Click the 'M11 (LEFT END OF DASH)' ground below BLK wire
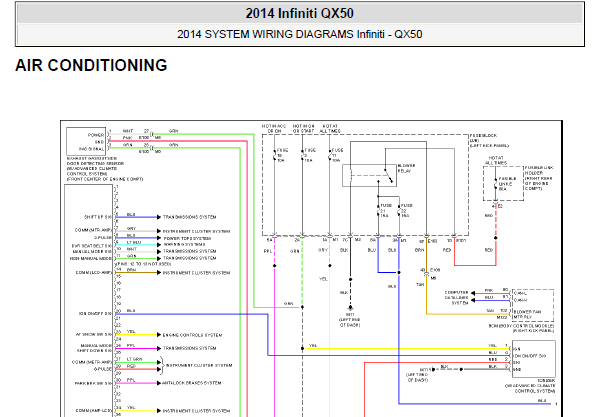The height and width of the screenshot is (417, 602). coord(350,319)
